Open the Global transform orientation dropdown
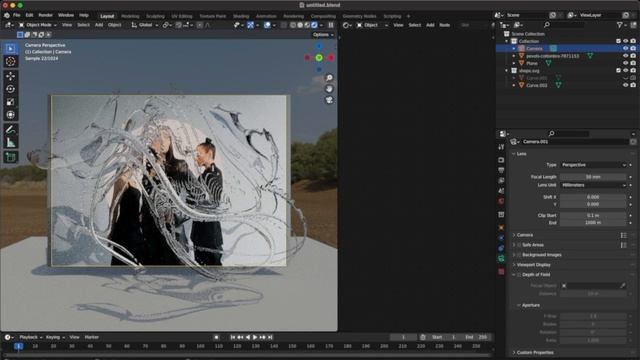The height and width of the screenshot is (360, 640). coord(145,25)
